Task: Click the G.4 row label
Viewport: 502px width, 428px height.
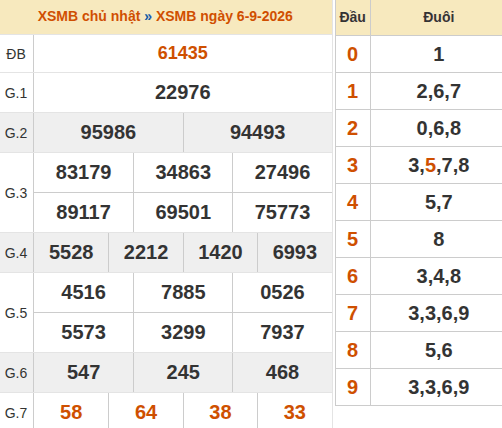Action: [16, 253]
